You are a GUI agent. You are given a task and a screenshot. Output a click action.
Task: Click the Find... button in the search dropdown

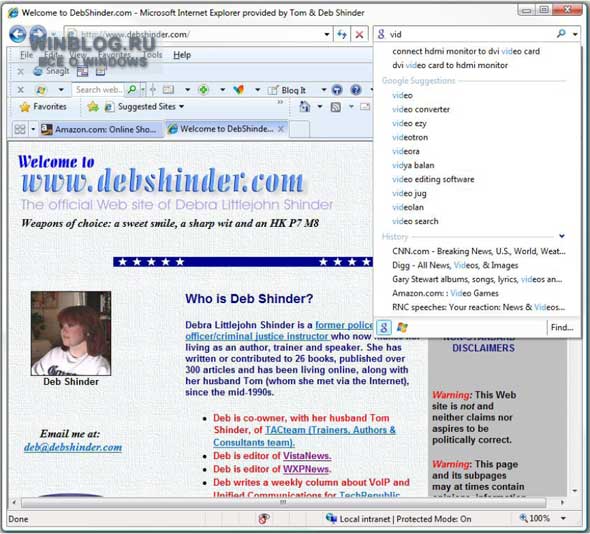[562, 328]
